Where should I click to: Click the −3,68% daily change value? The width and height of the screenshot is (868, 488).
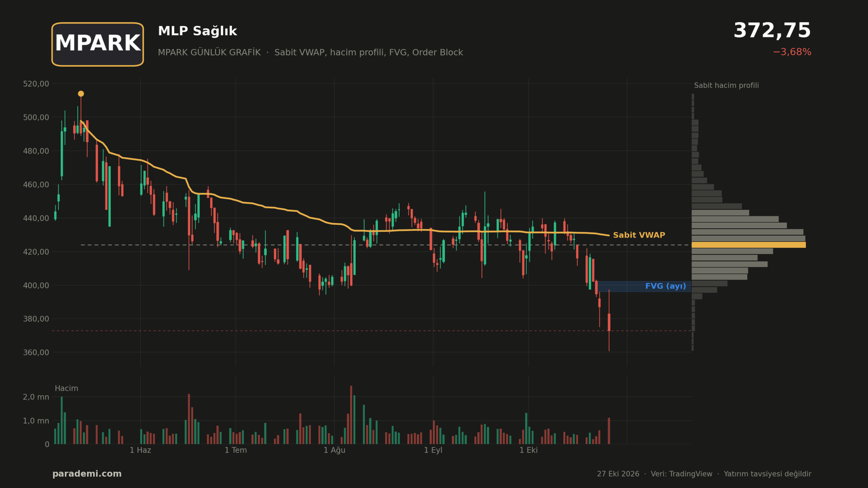792,52
